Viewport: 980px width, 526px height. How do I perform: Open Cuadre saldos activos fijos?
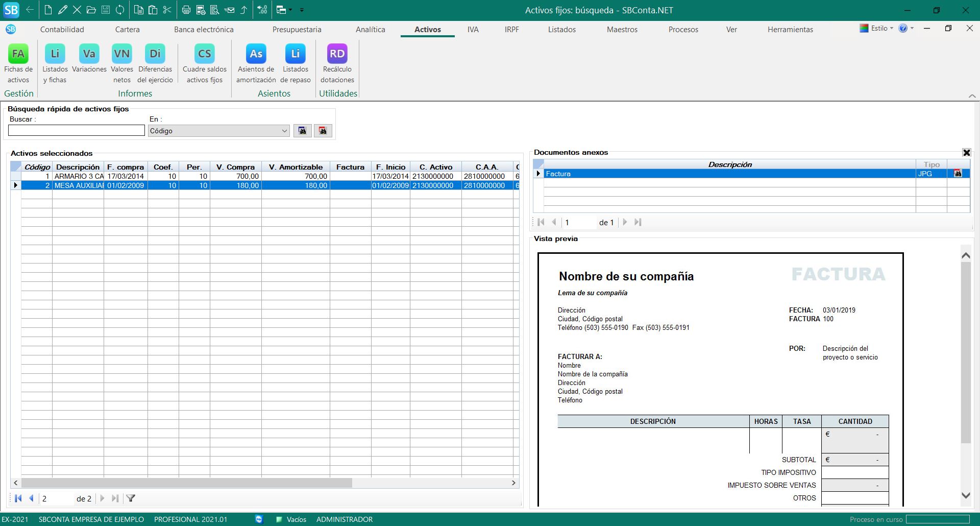click(x=204, y=54)
